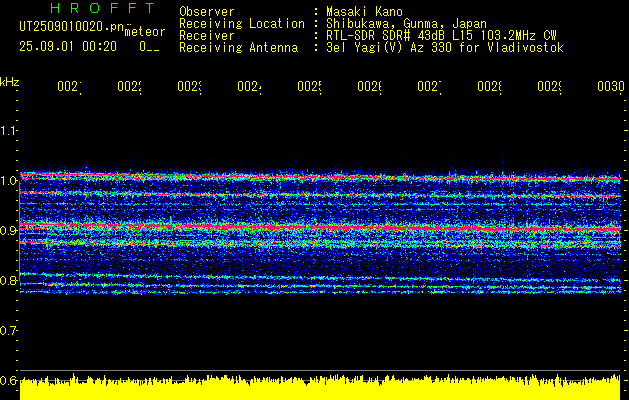Click the 0028 time marker

[x=489, y=86]
